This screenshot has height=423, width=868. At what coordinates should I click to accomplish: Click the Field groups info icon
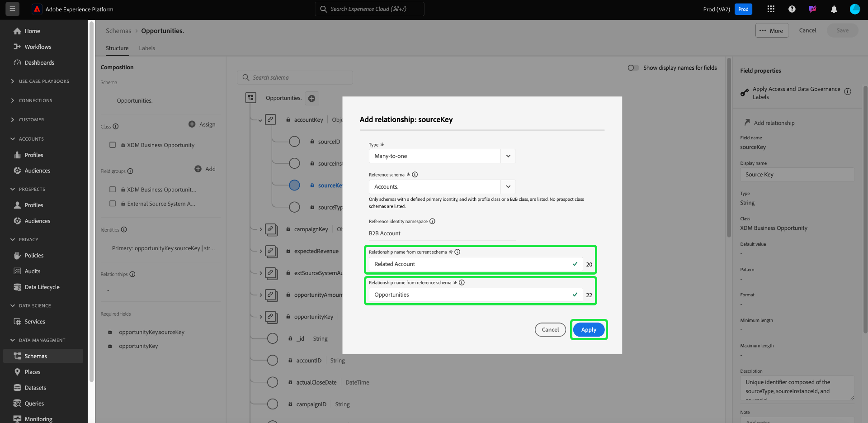click(x=130, y=171)
